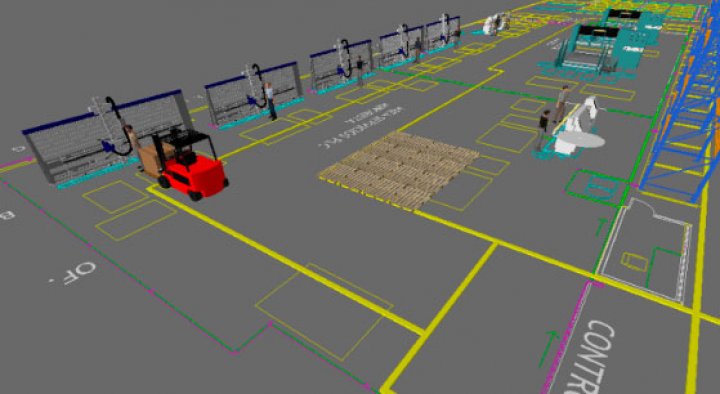Click the worker at second rack workstation

point(271,101)
